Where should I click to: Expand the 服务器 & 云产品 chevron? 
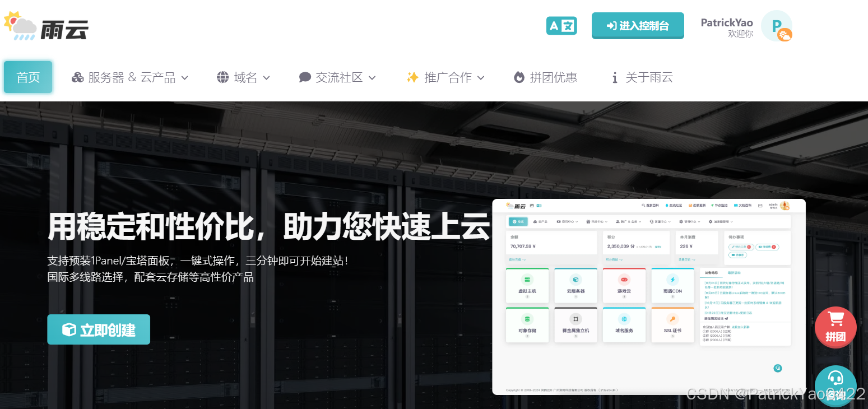click(184, 78)
